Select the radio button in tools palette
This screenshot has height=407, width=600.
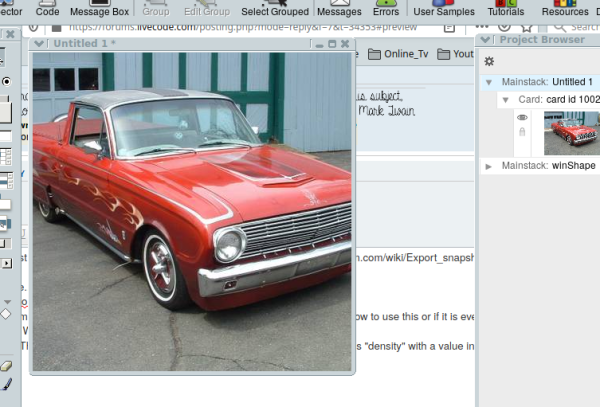coord(7,81)
